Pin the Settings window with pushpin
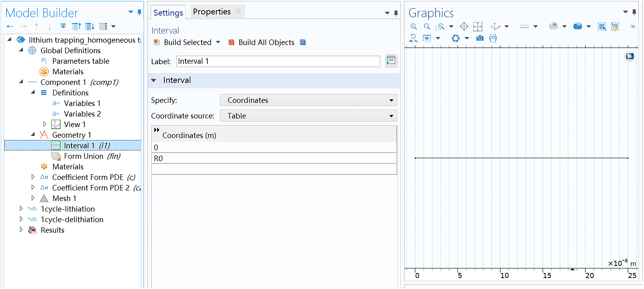Screen dimensions: 644x289 pos(396,13)
